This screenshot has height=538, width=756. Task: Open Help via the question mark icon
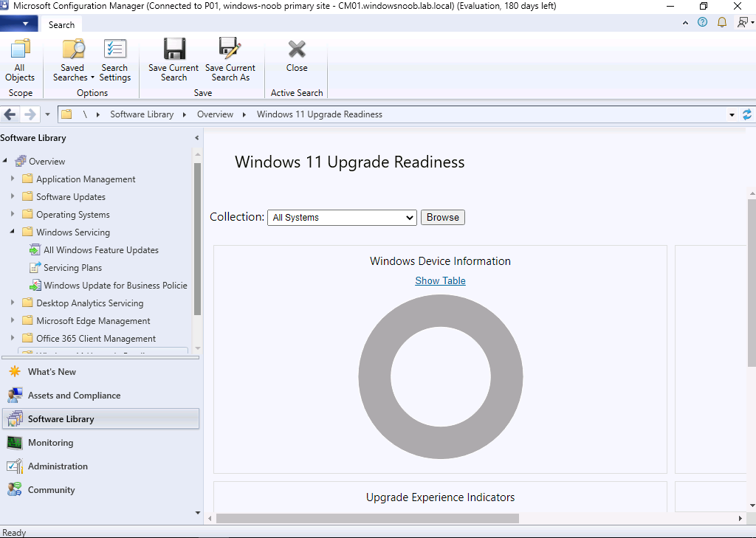703,22
